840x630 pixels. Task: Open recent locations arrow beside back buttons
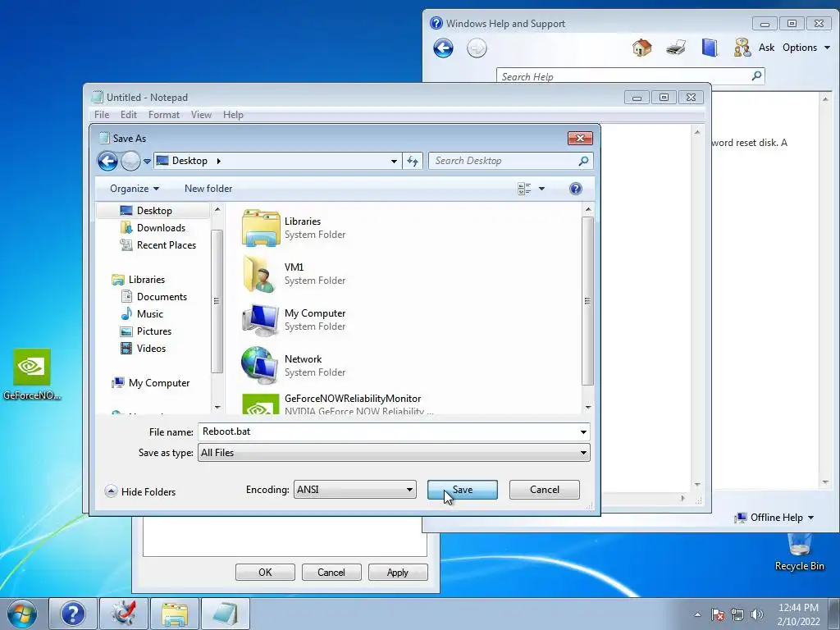point(147,161)
